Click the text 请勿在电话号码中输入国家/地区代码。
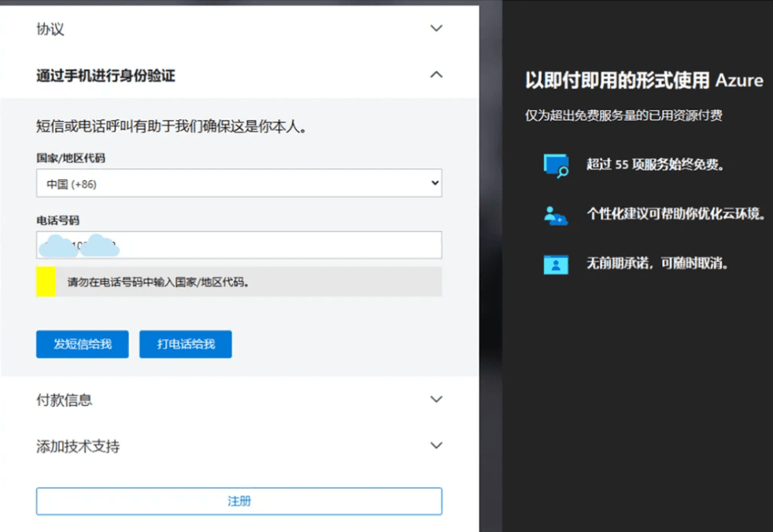 coord(157,283)
